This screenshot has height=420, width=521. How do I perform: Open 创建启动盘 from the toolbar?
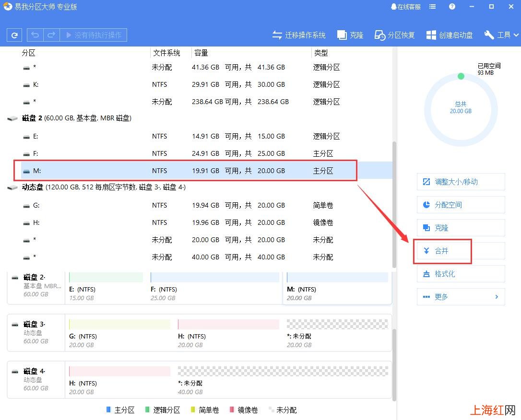point(450,35)
